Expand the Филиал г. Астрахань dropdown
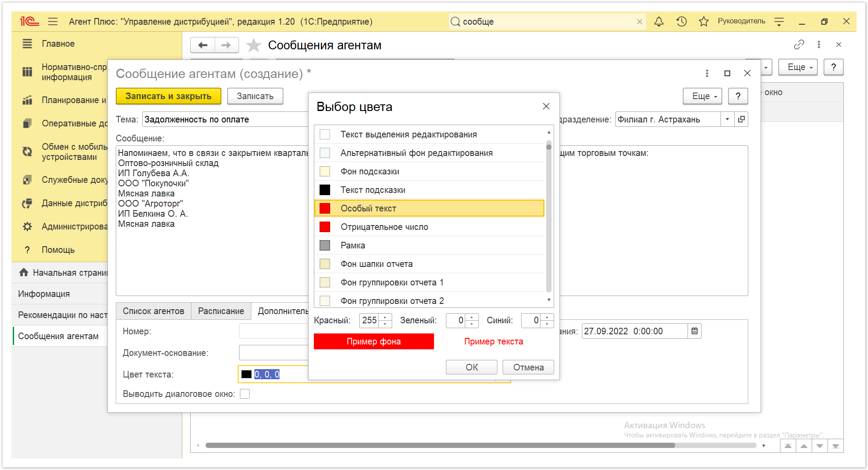868x470 pixels. coord(727,119)
